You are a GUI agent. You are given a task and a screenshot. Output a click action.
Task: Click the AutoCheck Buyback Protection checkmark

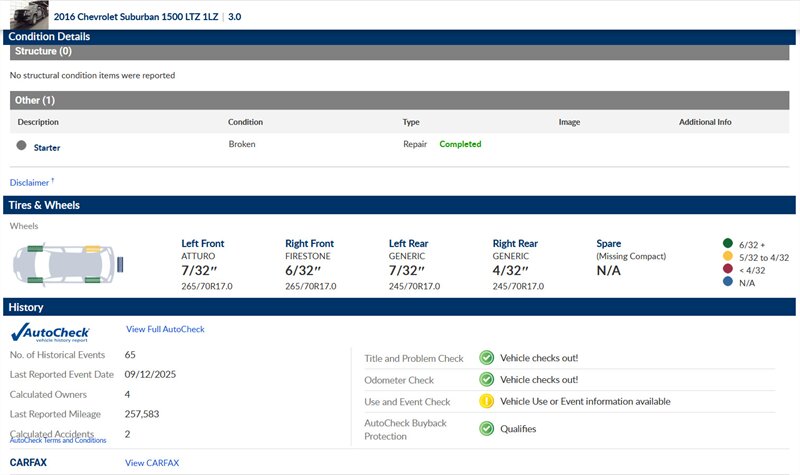click(486, 428)
